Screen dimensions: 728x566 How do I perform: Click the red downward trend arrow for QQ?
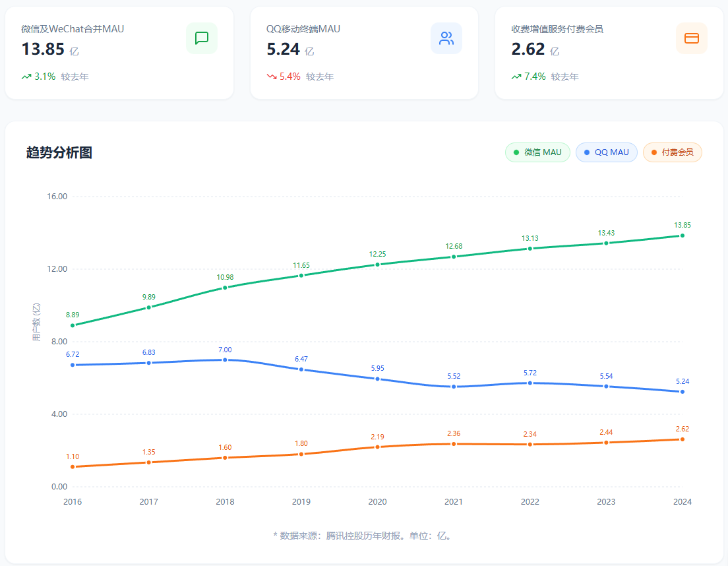[272, 77]
